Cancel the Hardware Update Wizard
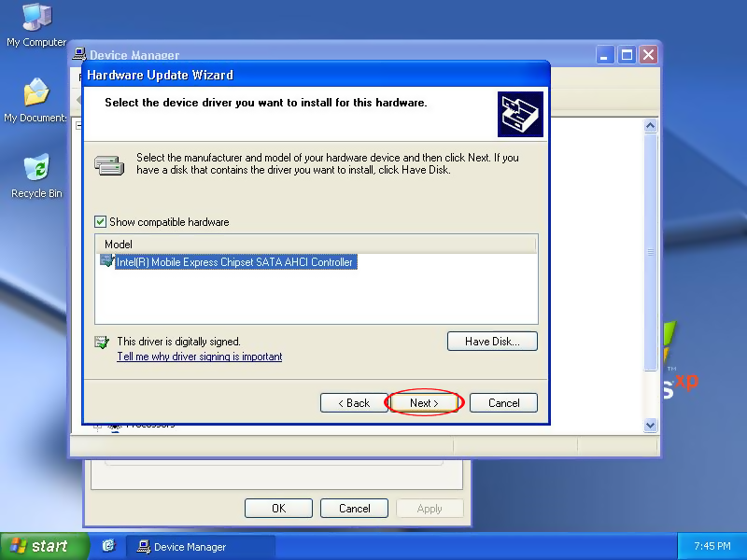Screen dimensions: 747x560 503,403
